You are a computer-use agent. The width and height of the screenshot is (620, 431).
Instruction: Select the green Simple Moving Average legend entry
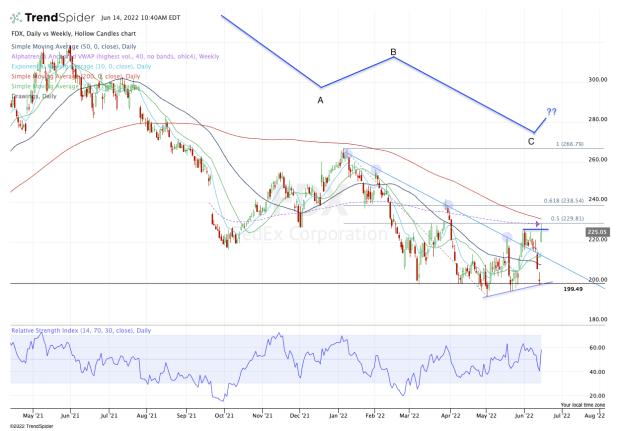click(76, 86)
